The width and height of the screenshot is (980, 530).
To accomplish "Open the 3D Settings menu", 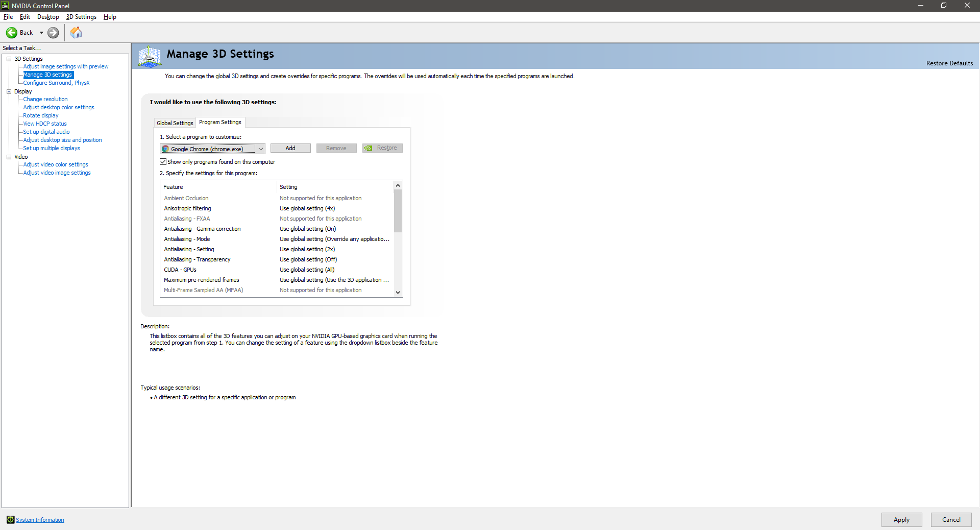I will pos(81,16).
